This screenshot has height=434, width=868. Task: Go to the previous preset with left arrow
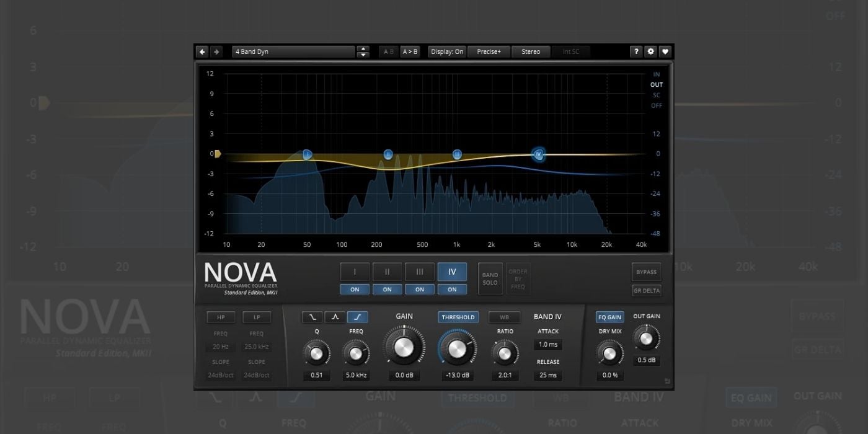point(202,51)
